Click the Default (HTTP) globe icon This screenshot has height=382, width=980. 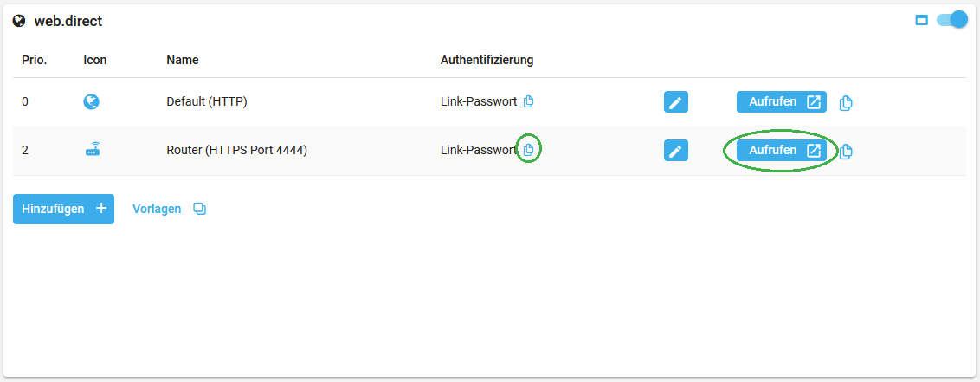coord(91,101)
